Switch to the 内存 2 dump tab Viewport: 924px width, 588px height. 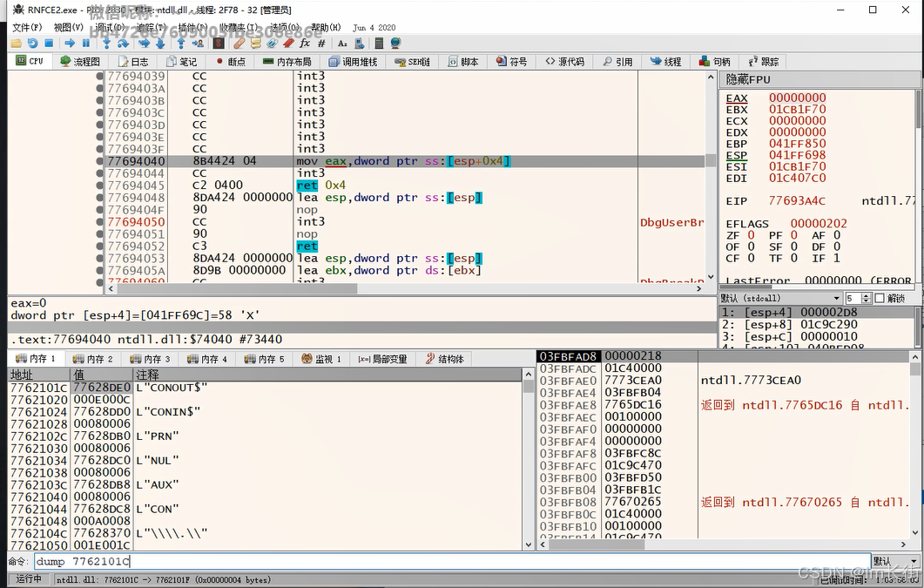pos(92,359)
